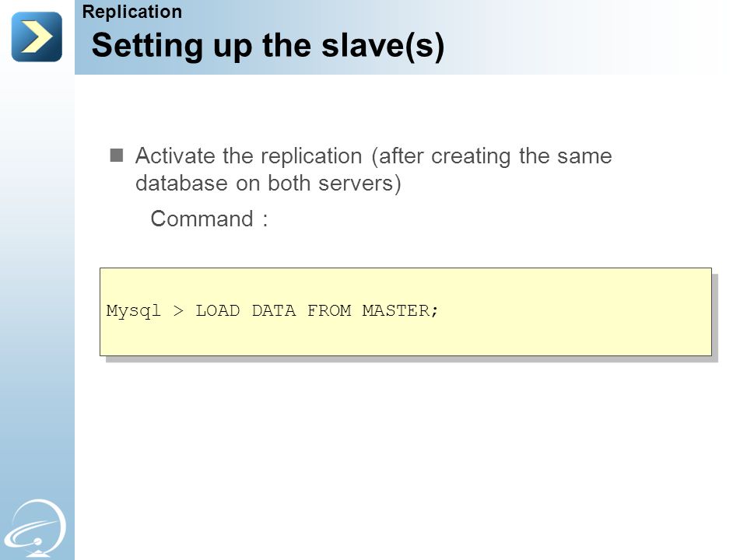Click the words 'the same' in bullet
Viewport: 747px width, 560px height.
566,156
